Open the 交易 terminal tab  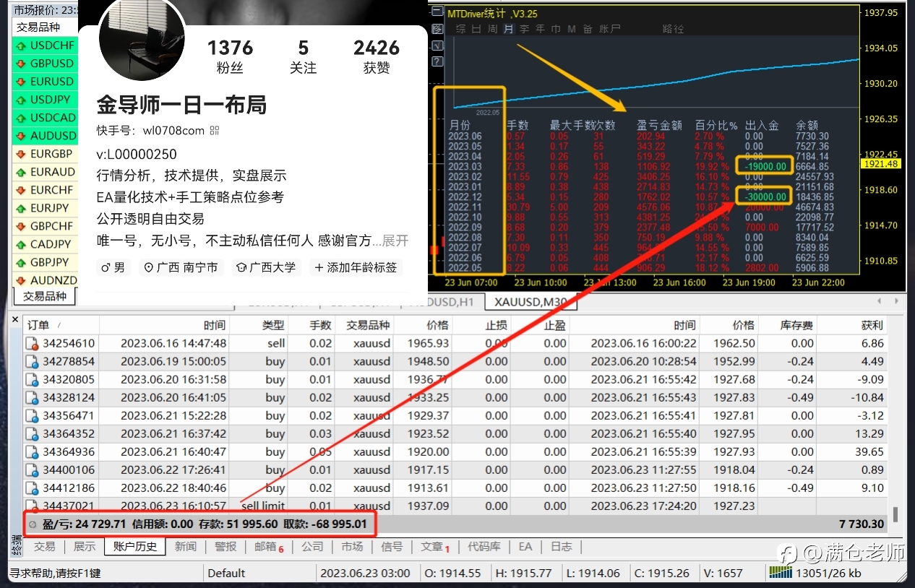[44, 546]
